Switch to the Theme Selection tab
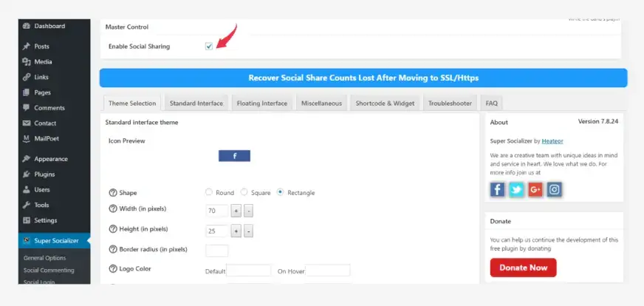This screenshot has width=644, height=306. (132, 103)
